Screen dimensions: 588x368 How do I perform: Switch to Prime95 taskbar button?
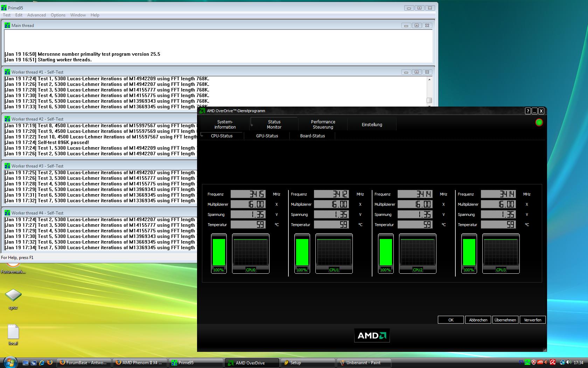tap(196, 363)
